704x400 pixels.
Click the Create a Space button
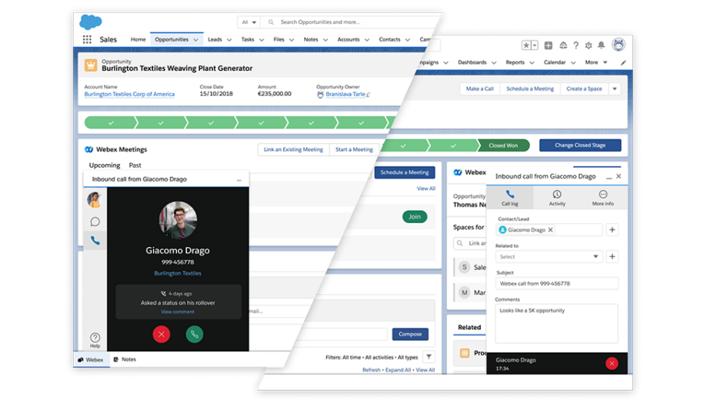tap(584, 89)
